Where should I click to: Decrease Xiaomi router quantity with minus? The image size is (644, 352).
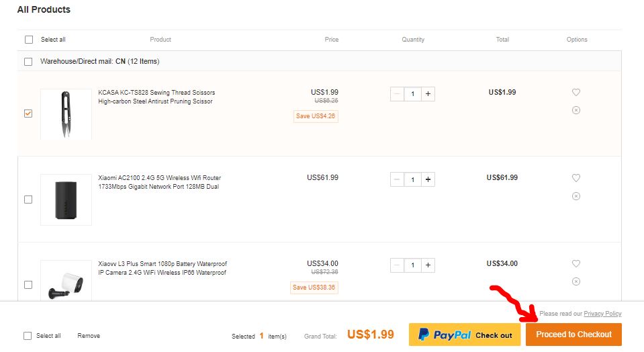(397, 179)
